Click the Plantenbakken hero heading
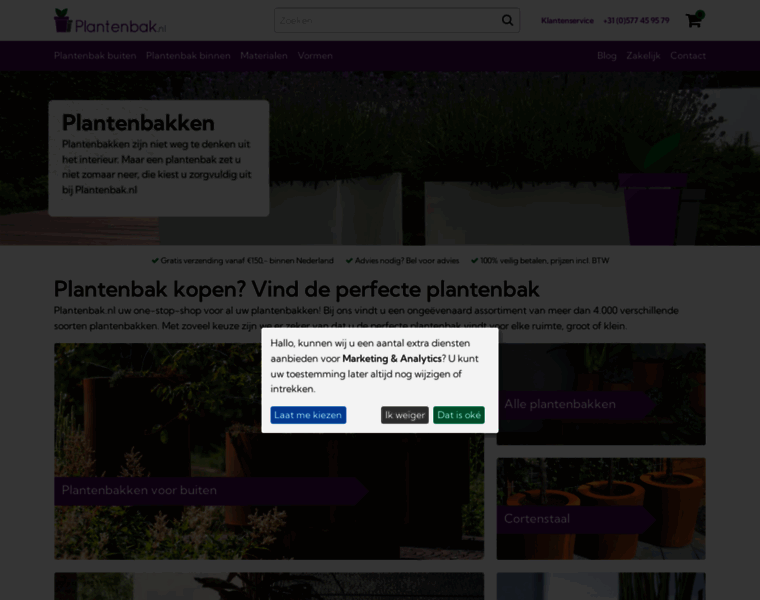This screenshot has width=760, height=600. click(138, 123)
